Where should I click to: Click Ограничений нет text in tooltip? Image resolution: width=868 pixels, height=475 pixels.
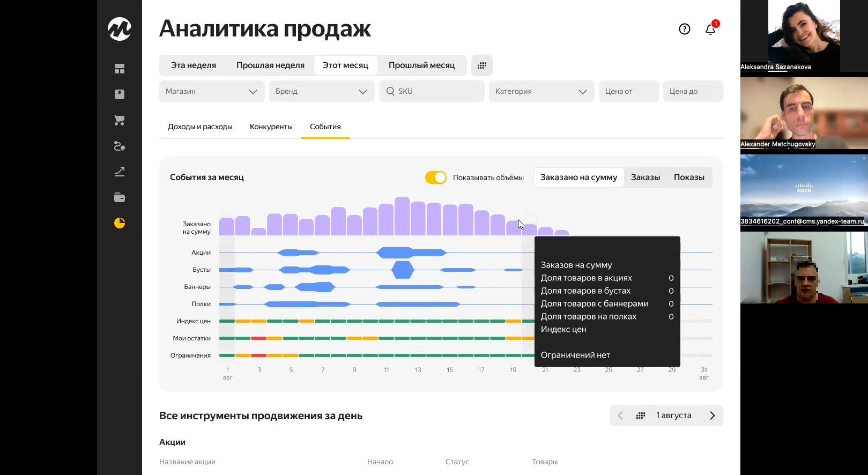(575, 355)
